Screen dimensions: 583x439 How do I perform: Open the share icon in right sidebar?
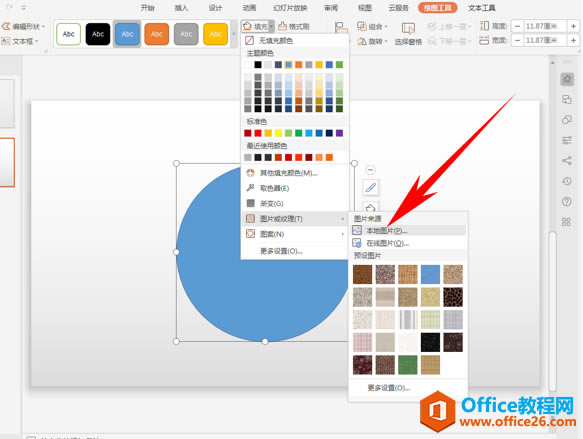[567, 161]
